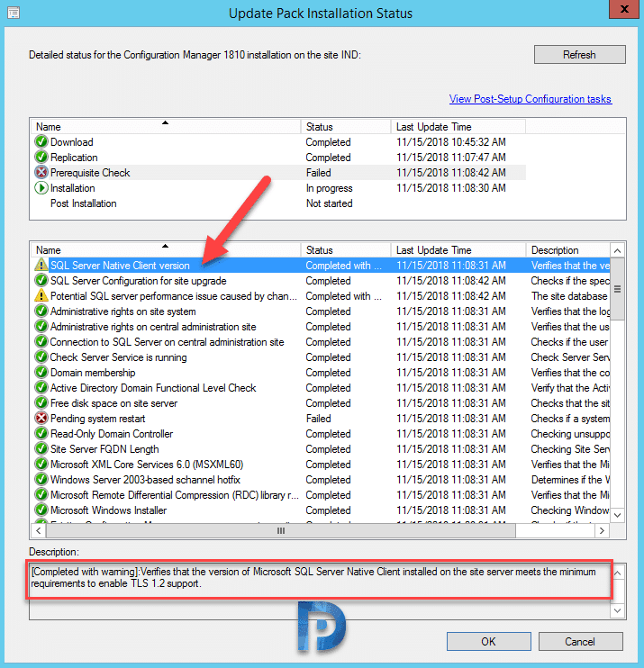The height and width of the screenshot is (668, 644).
Task: Click check icon beside Free disk space on site server
Action: [x=41, y=403]
